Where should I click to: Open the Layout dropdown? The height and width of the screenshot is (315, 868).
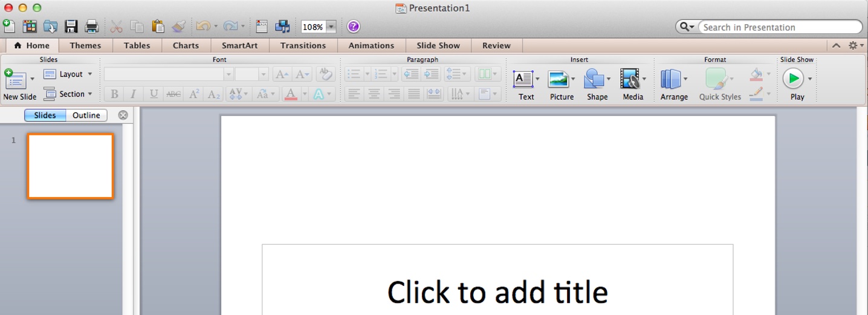68,74
